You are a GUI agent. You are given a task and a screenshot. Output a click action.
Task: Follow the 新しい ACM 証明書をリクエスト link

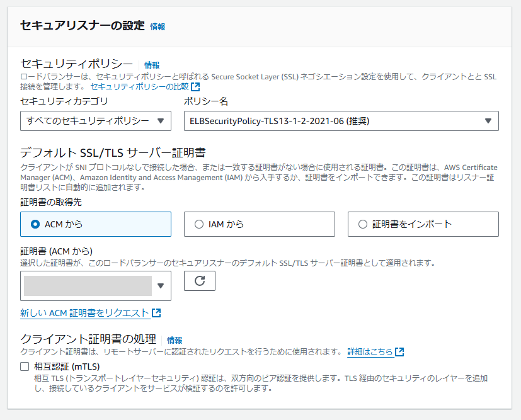click(x=84, y=313)
